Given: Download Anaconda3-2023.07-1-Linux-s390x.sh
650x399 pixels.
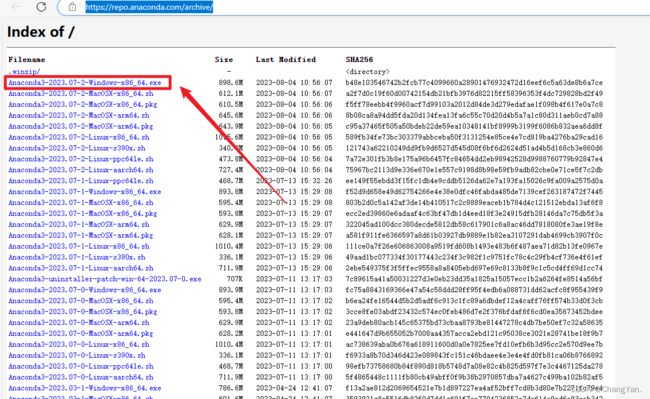Looking at the screenshot, I should 77,257.
